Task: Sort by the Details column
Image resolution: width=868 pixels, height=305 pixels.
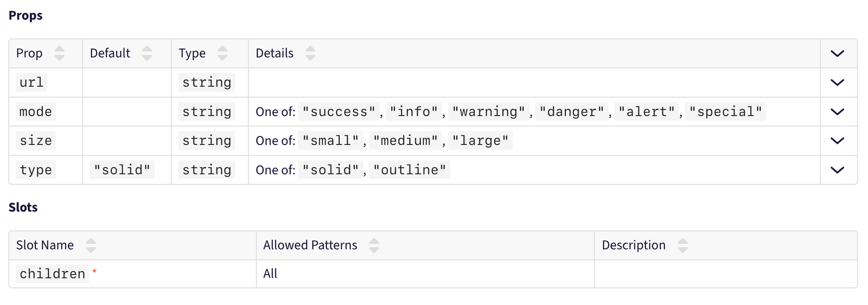Action: pyautogui.click(x=310, y=53)
